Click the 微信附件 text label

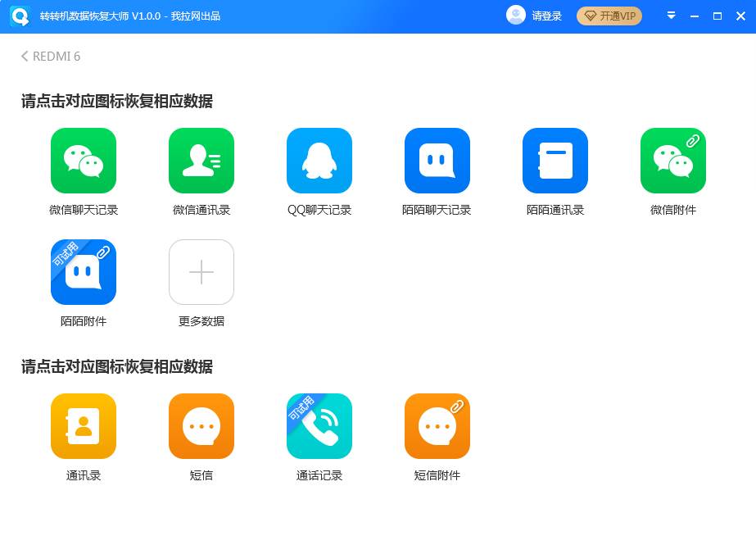point(673,211)
